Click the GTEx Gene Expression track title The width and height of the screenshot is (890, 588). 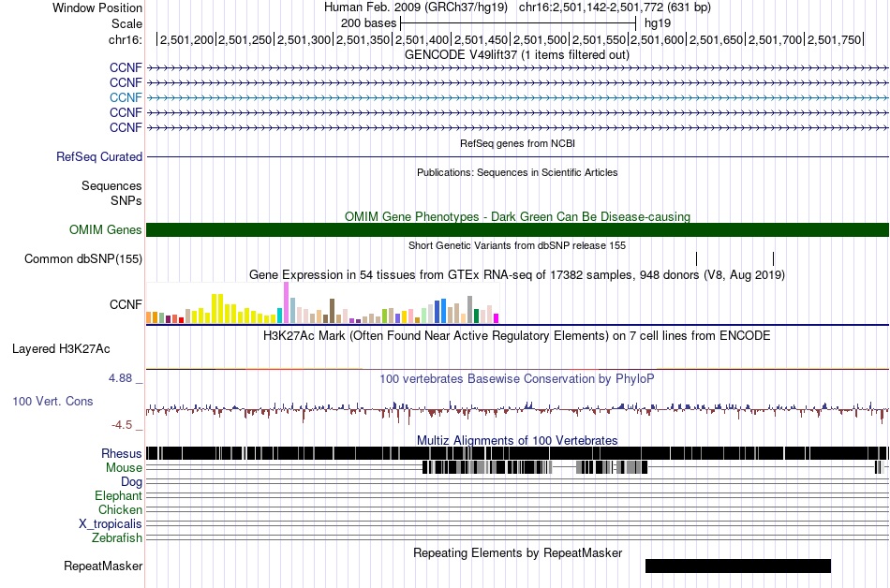pyautogui.click(x=517, y=275)
